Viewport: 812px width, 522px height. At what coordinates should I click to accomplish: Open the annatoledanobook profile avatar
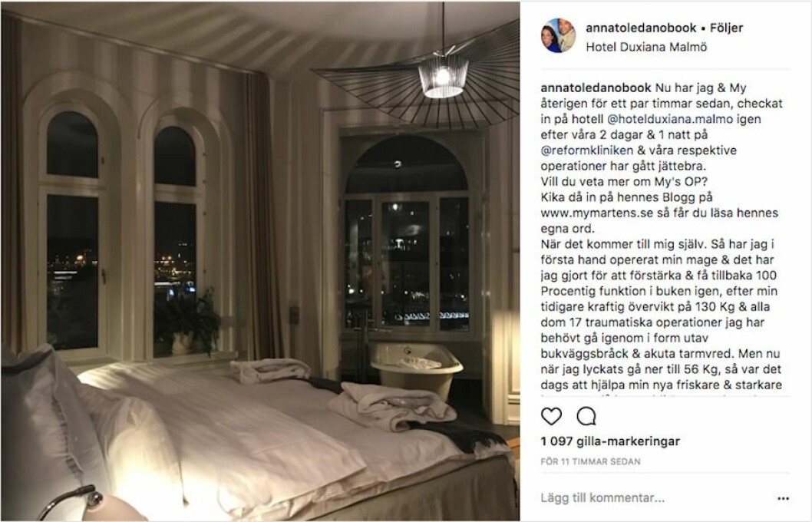(x=558, y=36)
